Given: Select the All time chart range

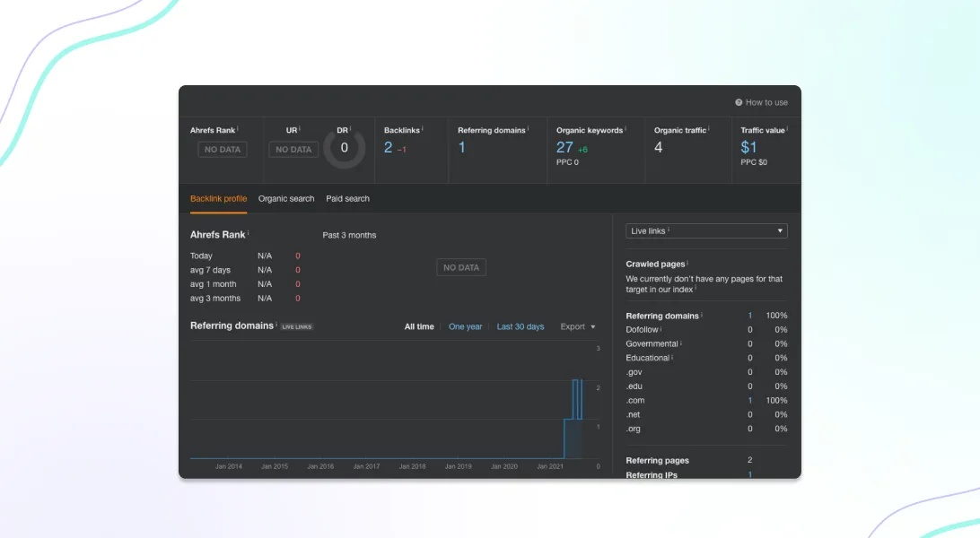Looking at the screenshot, I should [x=419, y=326].
